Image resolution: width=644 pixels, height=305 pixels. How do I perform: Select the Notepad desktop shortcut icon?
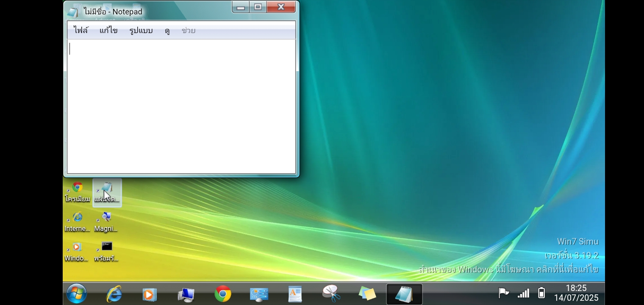107,193
